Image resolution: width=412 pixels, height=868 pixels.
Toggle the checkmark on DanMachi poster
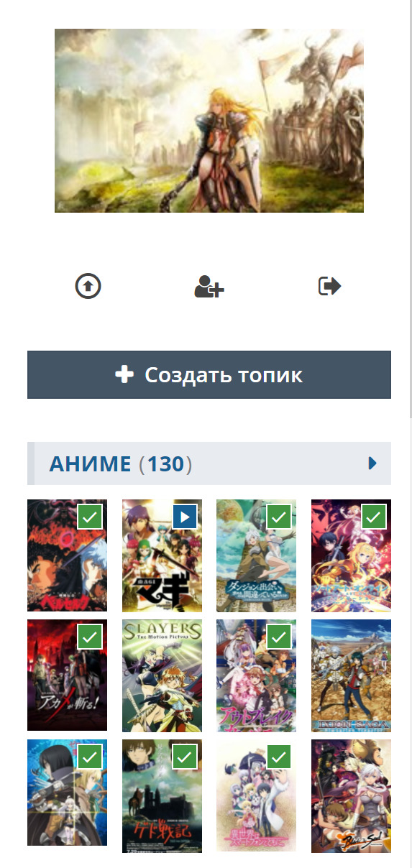(279, 516)
